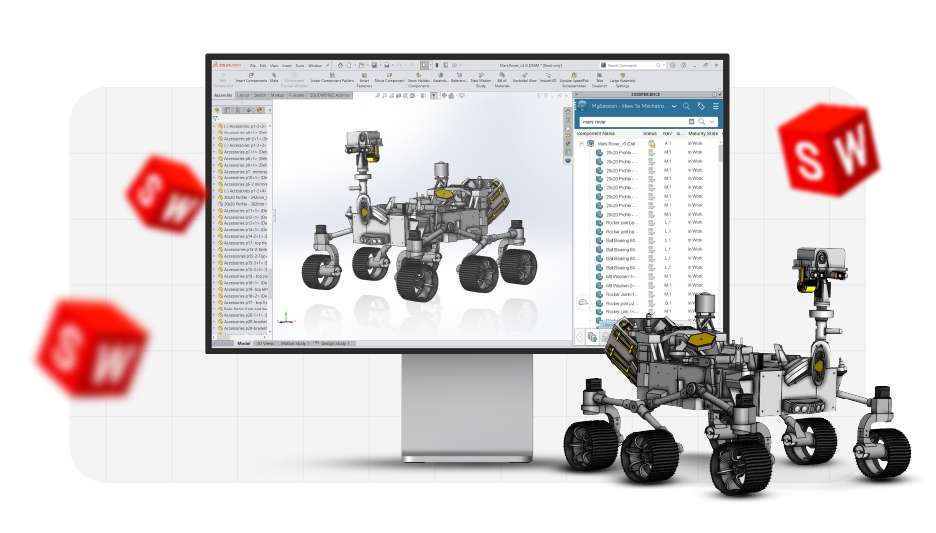Clear the mars rover search field
The height and width of the screenshot is (533, 936).
click(x=691, y=122)
